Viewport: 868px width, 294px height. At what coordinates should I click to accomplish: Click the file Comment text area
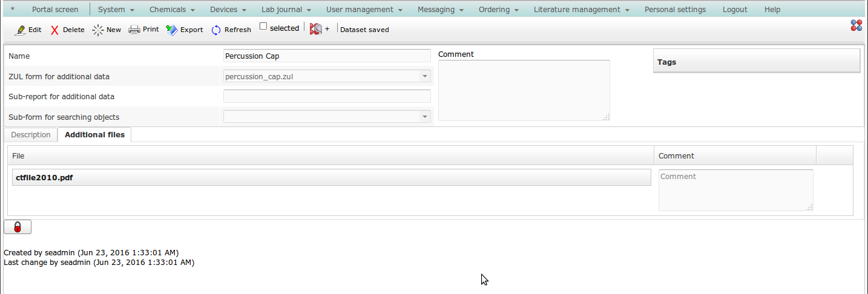click(x=735, y=190)
